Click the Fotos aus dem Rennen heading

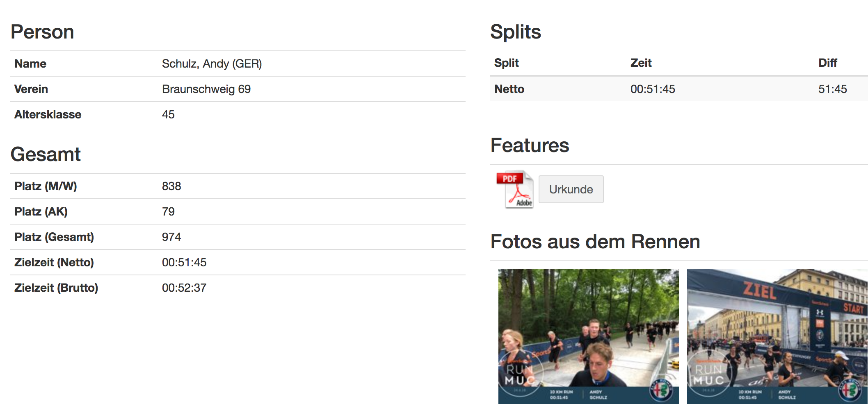point(595,241)
